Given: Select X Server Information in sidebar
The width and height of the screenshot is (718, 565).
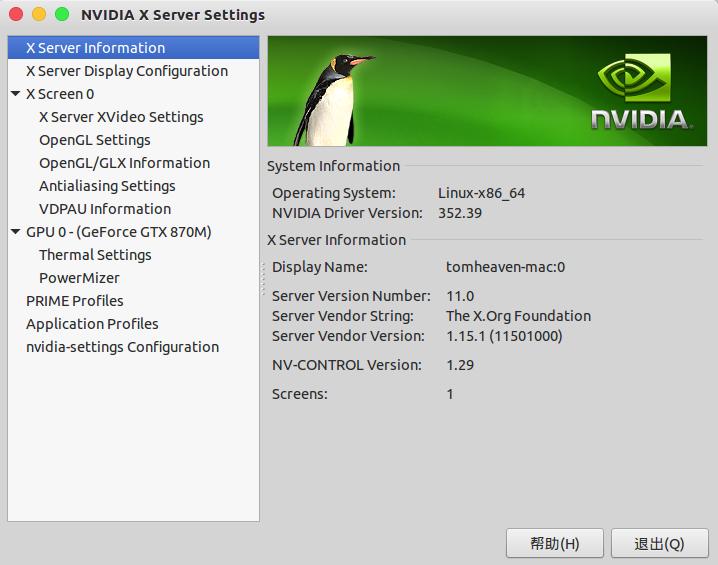Looking at the screenshot, I should point(95,48).
